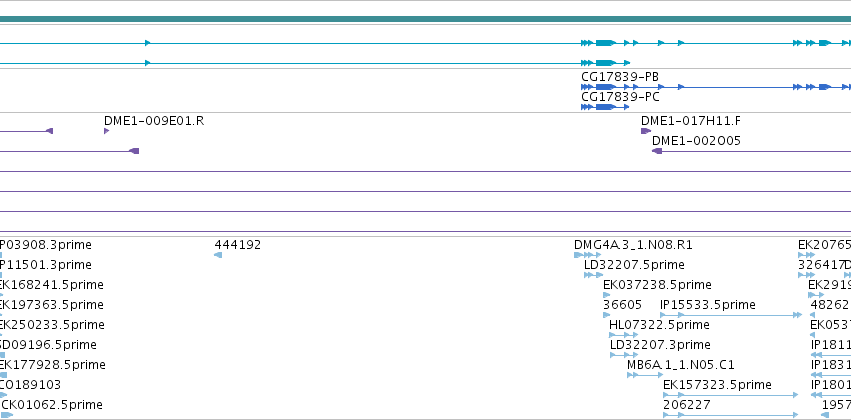Image resolution: width=851 pixels, height=420 pixels.
Task: Select the IP15533.5prime EST label
Action: coord(708,305)
